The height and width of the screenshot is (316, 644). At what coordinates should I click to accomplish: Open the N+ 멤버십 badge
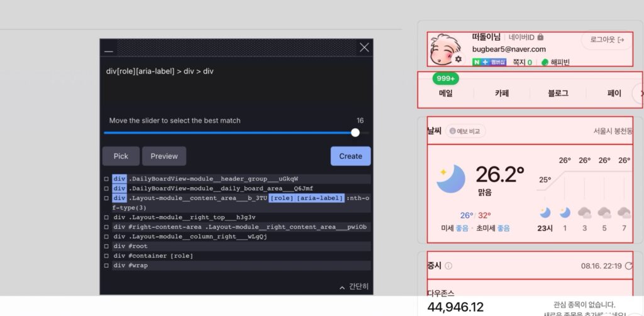tap(489, 62)
